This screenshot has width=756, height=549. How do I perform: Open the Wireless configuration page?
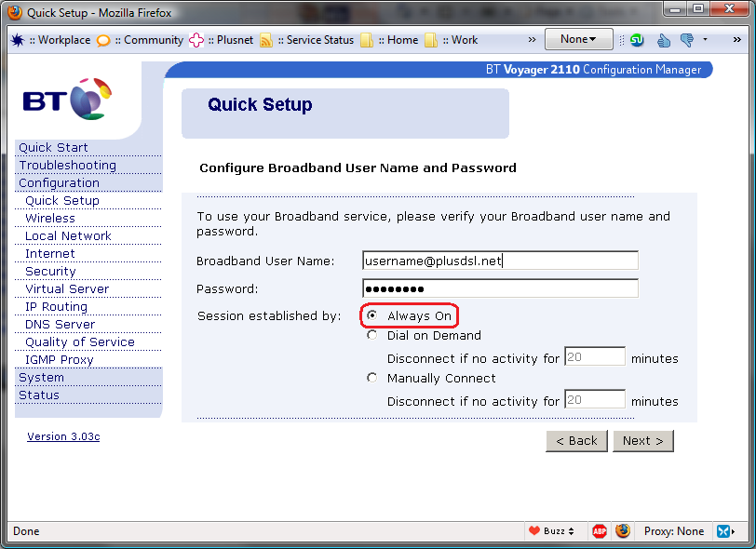[x=50, y=219]
